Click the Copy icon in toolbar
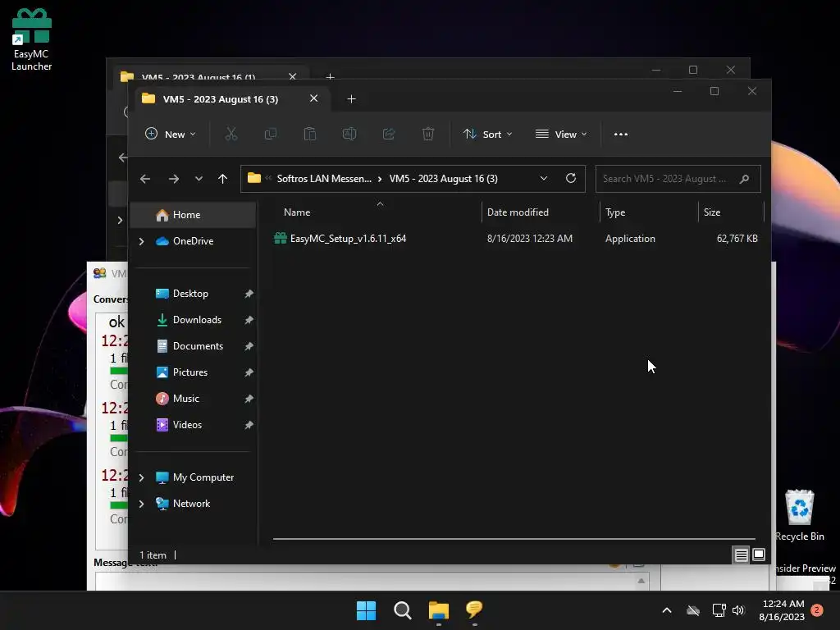 point(271,134)
